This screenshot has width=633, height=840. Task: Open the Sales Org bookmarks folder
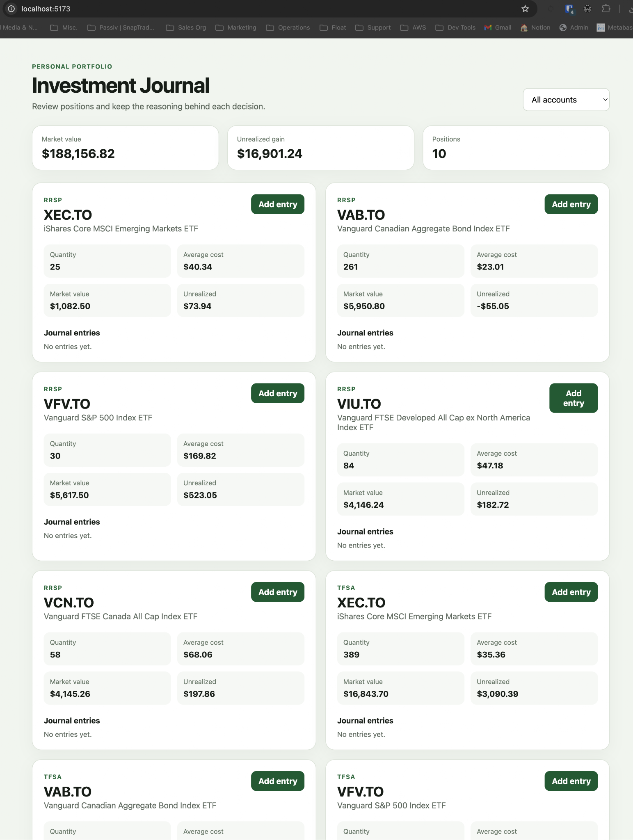coord(186,27)
